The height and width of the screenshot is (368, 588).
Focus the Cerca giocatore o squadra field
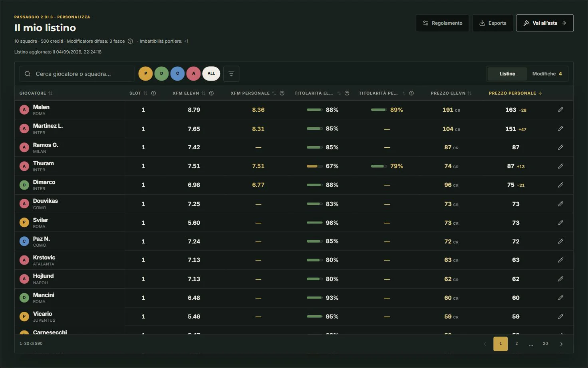[77, 74]
